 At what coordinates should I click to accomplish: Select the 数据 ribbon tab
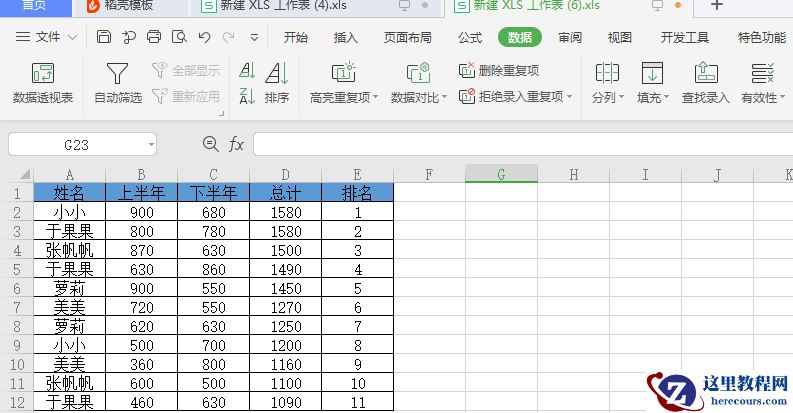520,37
